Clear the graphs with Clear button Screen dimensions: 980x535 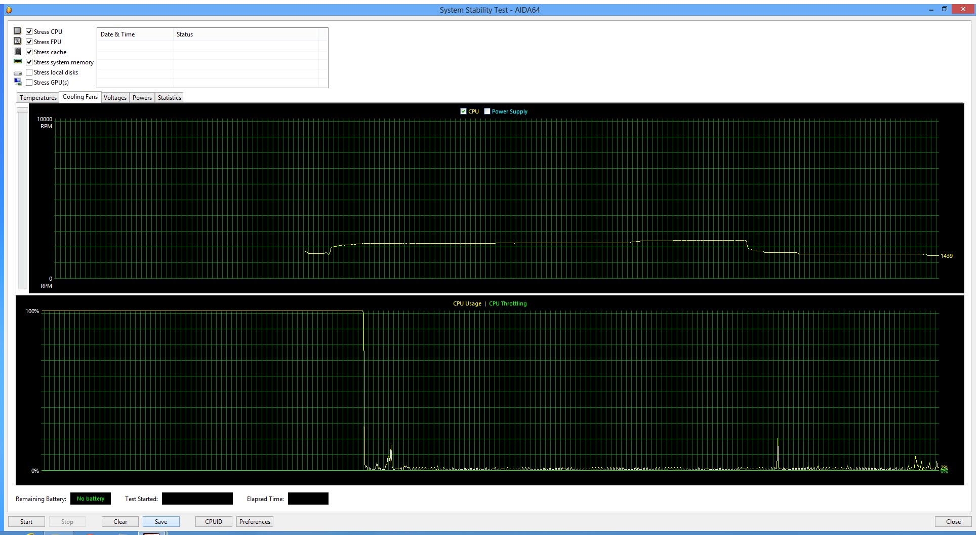point(120,521)
